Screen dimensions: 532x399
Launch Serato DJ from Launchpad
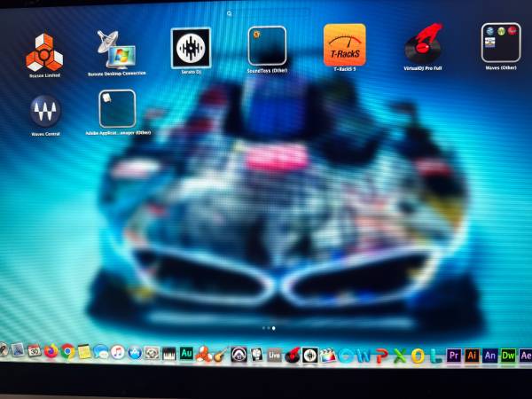point(191,48)
